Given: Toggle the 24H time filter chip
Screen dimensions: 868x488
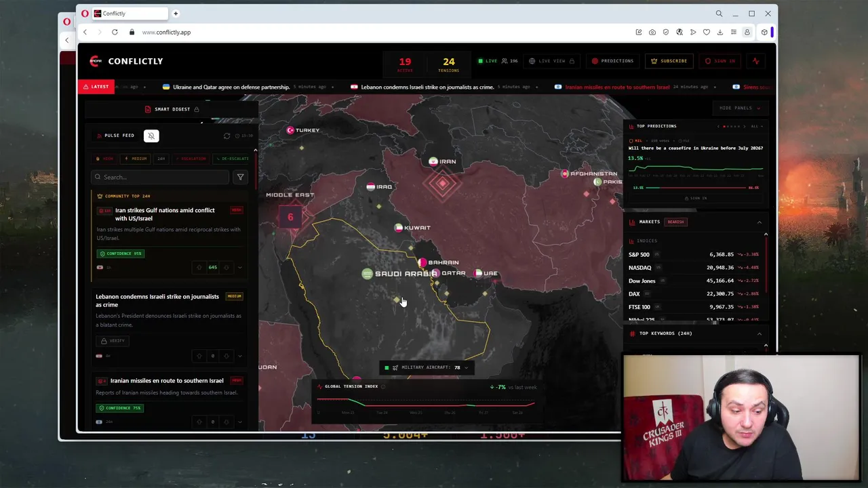Looking at the screenshot, I should 161,159.
